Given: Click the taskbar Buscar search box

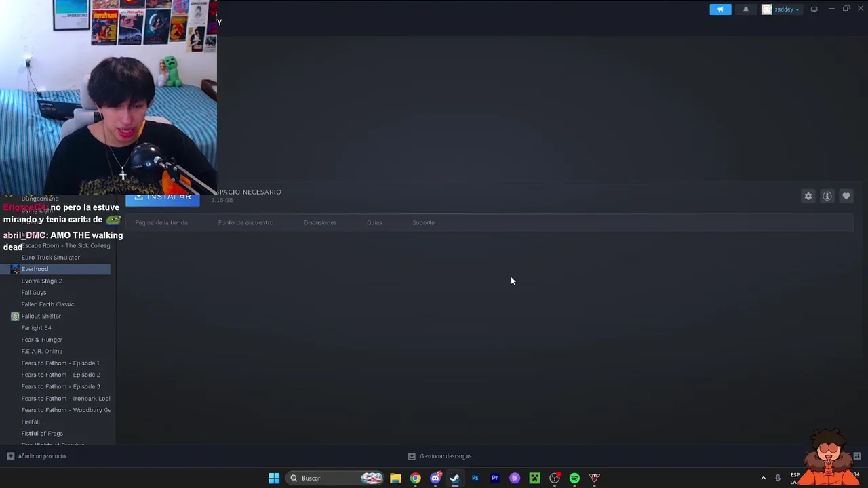Looking at the screenshot, I should [335, 478].
